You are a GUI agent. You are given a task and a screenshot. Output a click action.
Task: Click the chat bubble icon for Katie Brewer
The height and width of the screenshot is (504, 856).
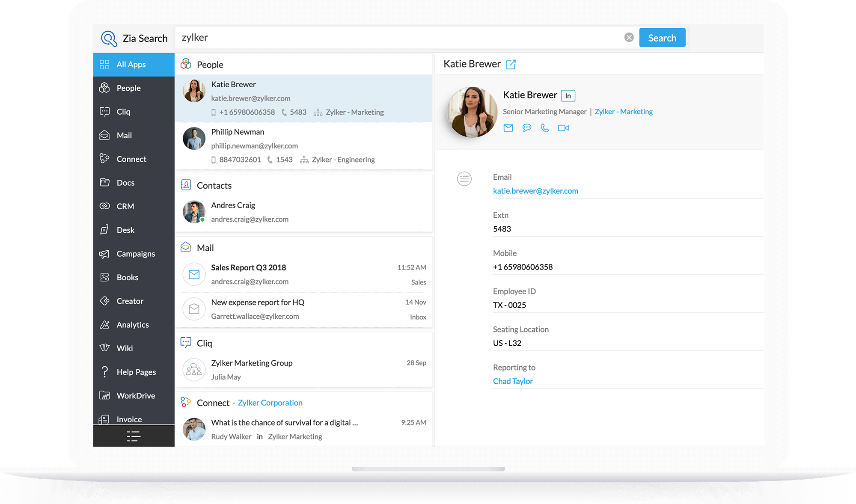[526, 127]
